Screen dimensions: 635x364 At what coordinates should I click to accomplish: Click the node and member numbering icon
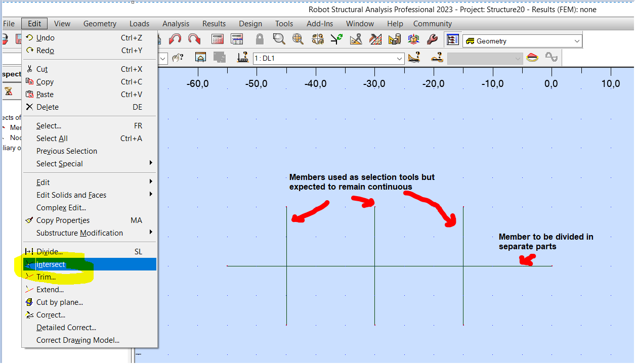(x=318, y=38)
